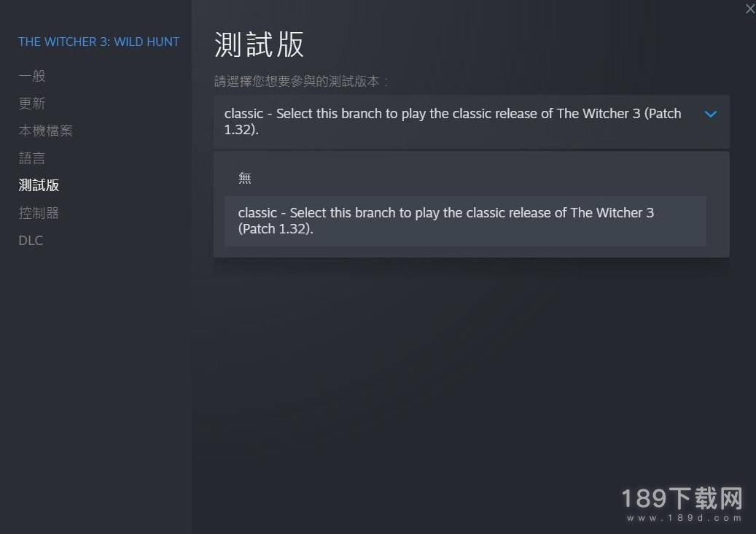Select the 測試版 sidebar item
Screen dimensions: 756x534
[39, 185]
